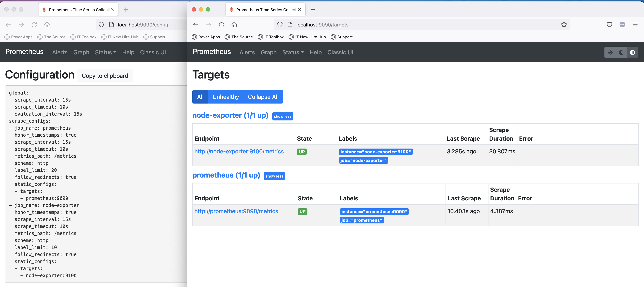This screenshot has height=287, width=644.
Task: Open Support bookmark in targets window
Action: (341, 37)
